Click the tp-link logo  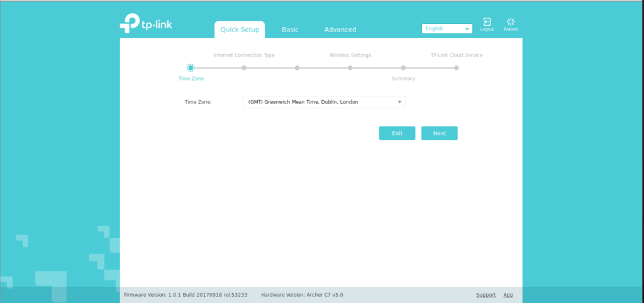coord(145,24)
